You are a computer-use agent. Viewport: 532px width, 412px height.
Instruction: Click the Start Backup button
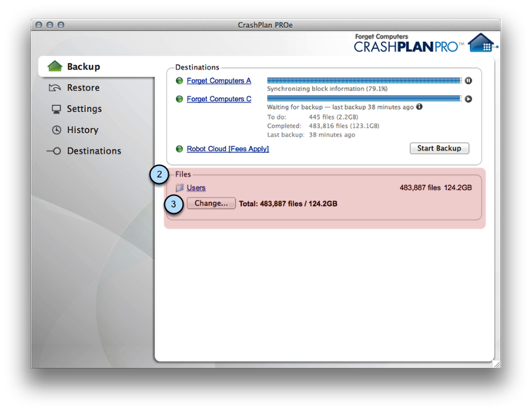(440, 148)
